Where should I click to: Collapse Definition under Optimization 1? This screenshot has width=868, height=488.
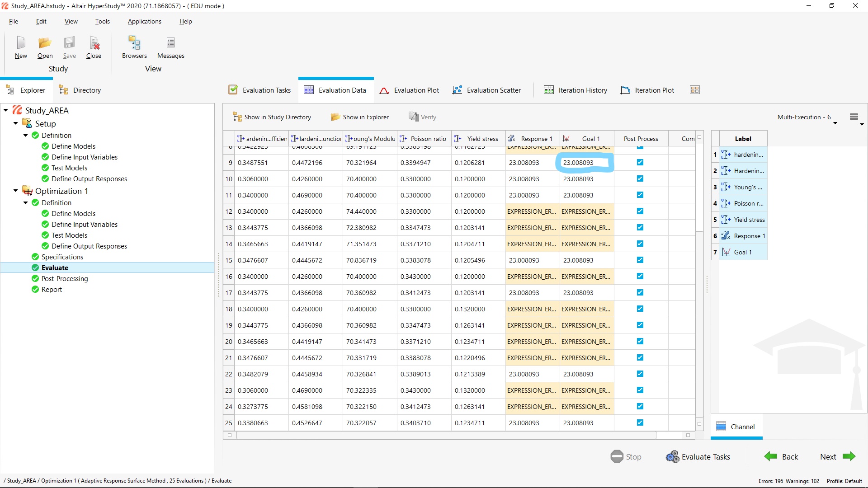pos(26,203)
